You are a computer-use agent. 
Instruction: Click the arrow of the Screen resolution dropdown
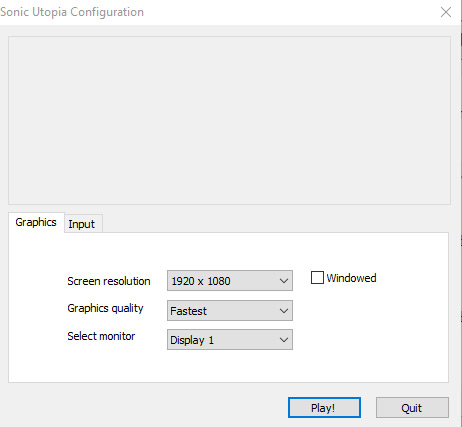284,281
